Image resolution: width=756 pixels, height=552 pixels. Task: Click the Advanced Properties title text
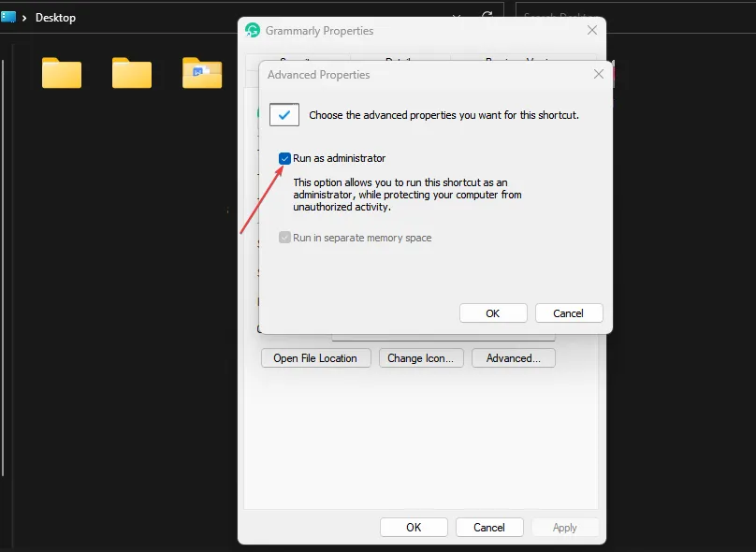[319, 75]
